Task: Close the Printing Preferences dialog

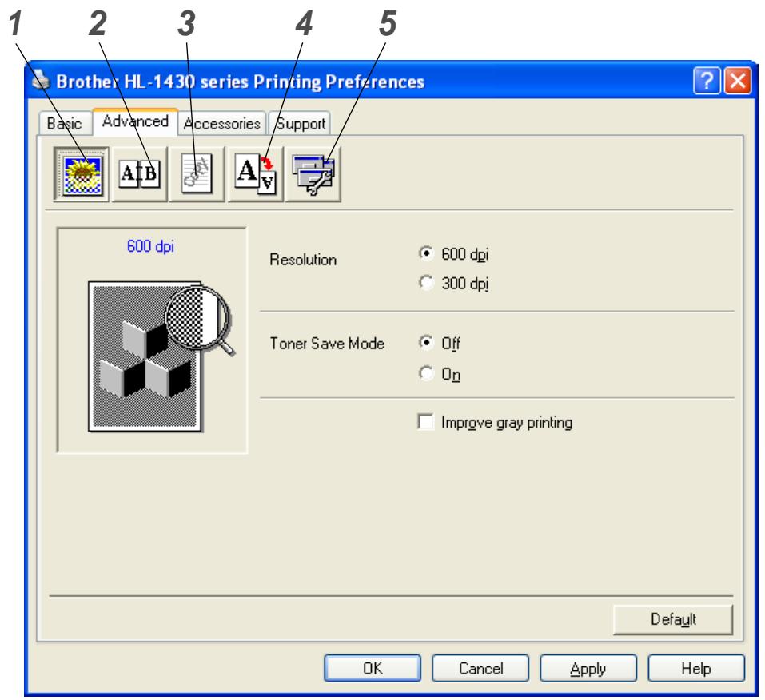Action: pos(738,80)
